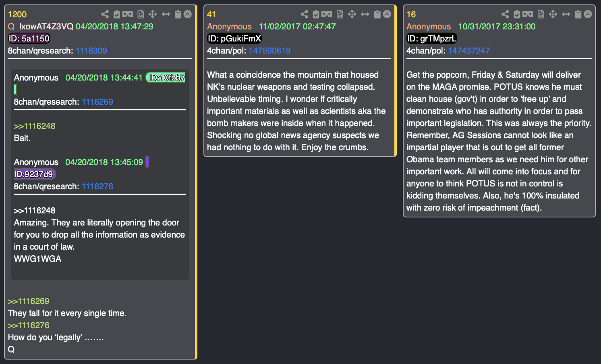The width and height of the screenshot is (601, 364).
Task: Click the clipboard-check icon on post 1200
Action: 117,14
